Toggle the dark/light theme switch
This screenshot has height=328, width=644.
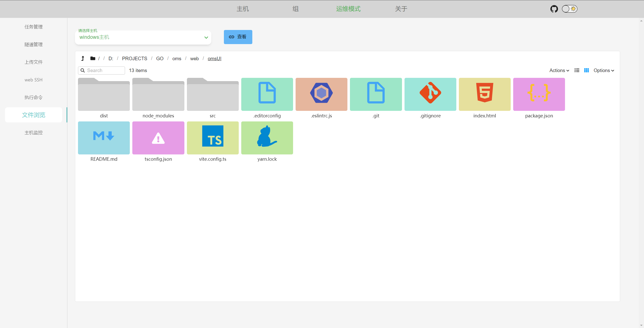(x=570, y=9)
